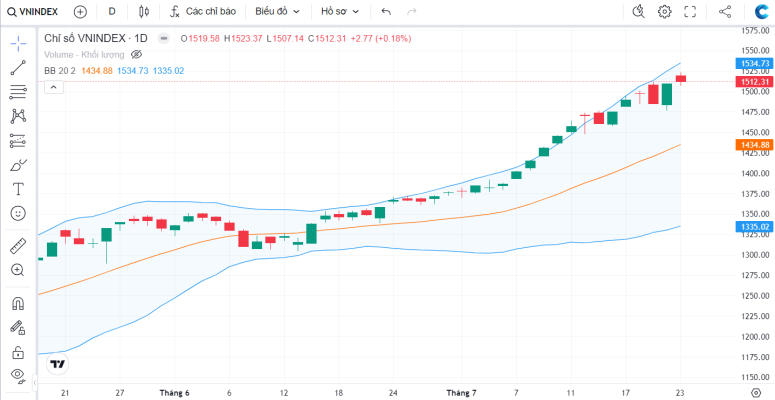
Task: Toggle Volume - Khối lượng visibility eye
Action: tap(136, 54)
